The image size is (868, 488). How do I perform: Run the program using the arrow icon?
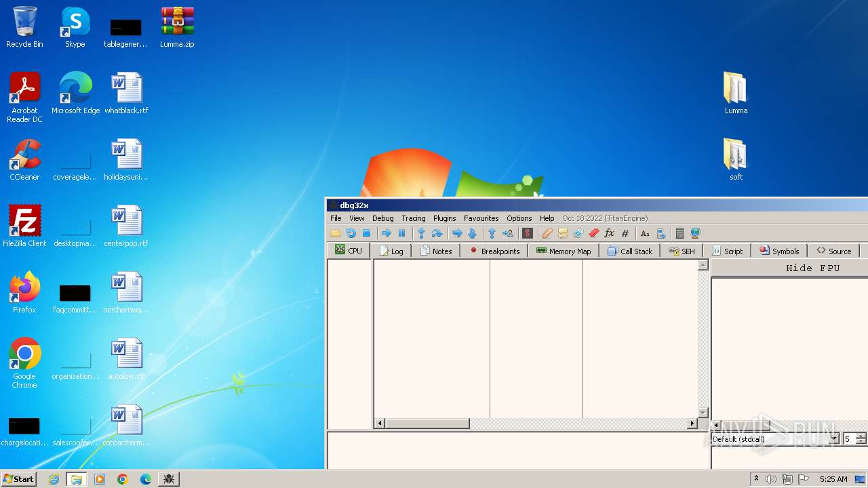click(x=386, y=233)
